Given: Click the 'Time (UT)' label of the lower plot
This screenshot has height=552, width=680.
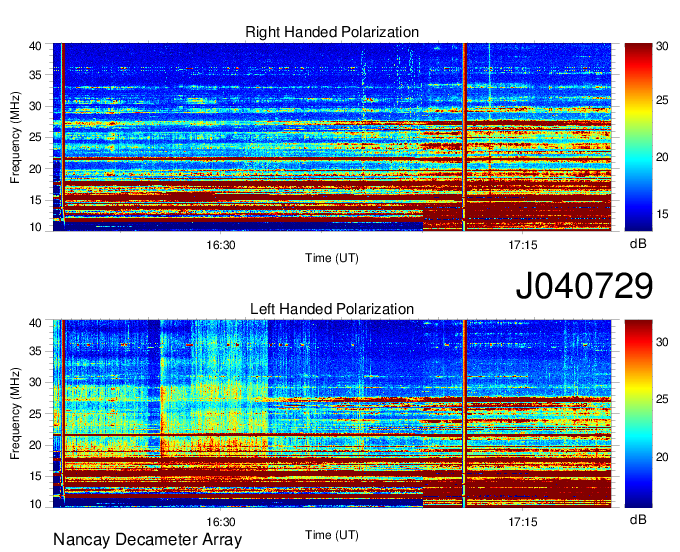Looking at the screenshot, I should point(332,535).
